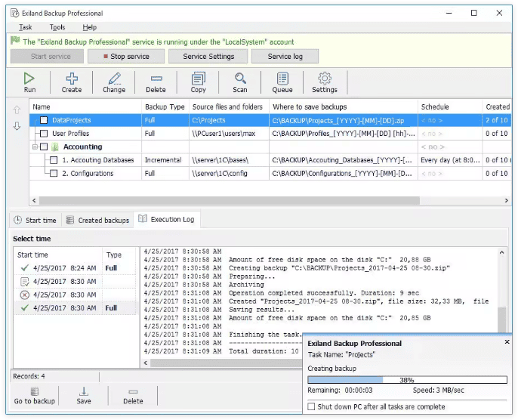The height and width of the screenshot is (420, 518).
Task: Click the 2 of 10 created cell
Action: coord(497,120)
